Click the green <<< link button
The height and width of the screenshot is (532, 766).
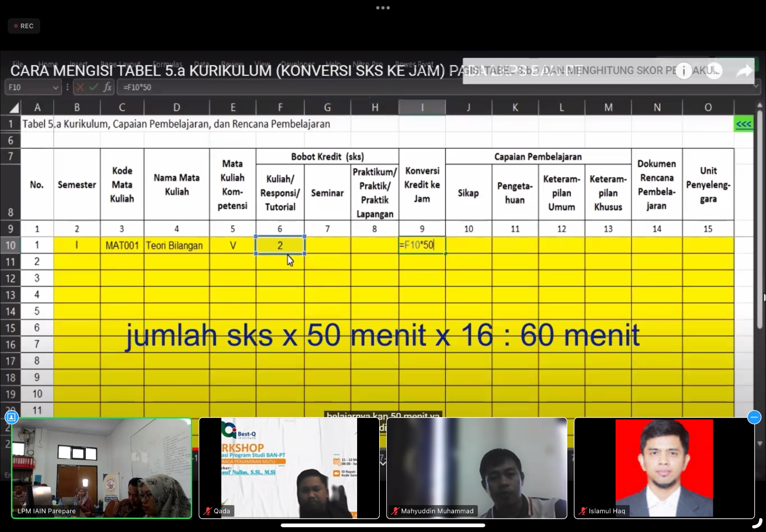[743, 125]
